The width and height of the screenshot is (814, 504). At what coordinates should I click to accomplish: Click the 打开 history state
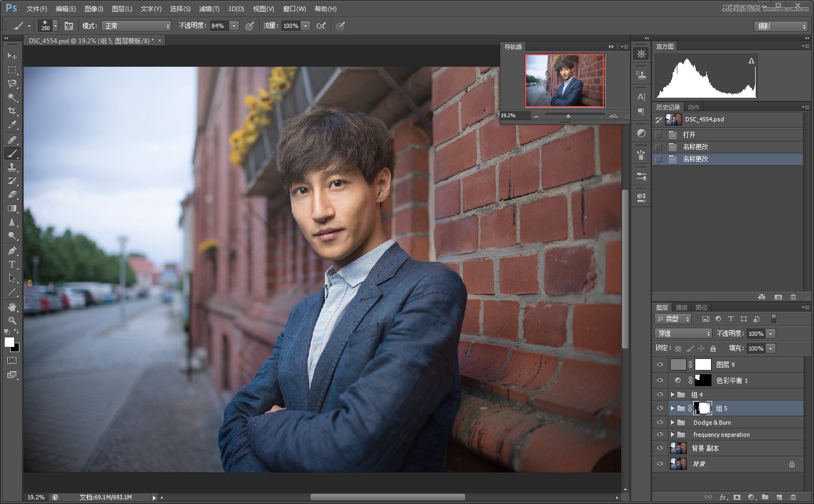(690, 135)
